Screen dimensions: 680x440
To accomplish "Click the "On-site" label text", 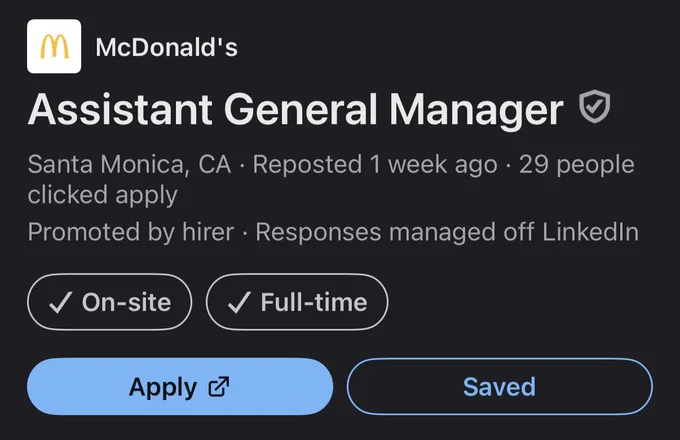I will (x=127, y=302).
